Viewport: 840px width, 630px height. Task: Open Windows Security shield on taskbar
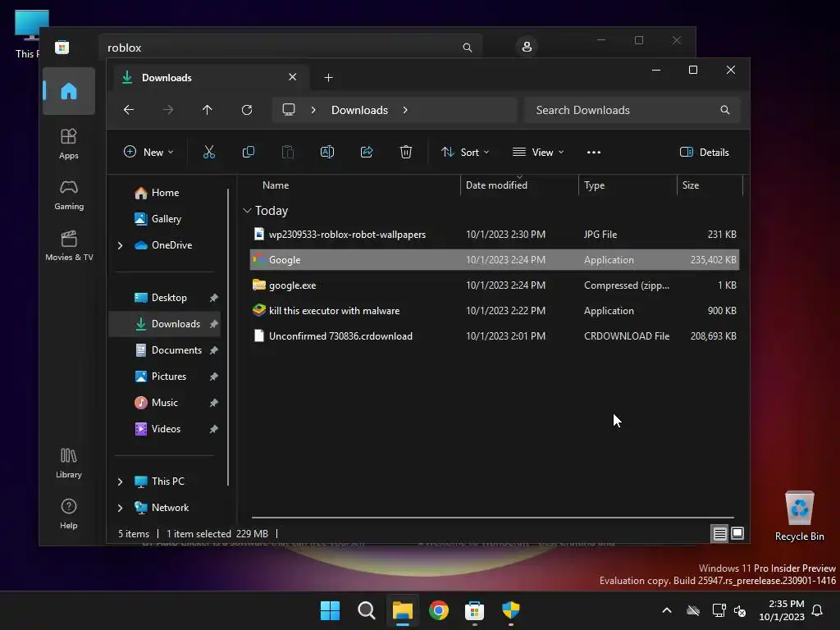click(x=511, y=610)
